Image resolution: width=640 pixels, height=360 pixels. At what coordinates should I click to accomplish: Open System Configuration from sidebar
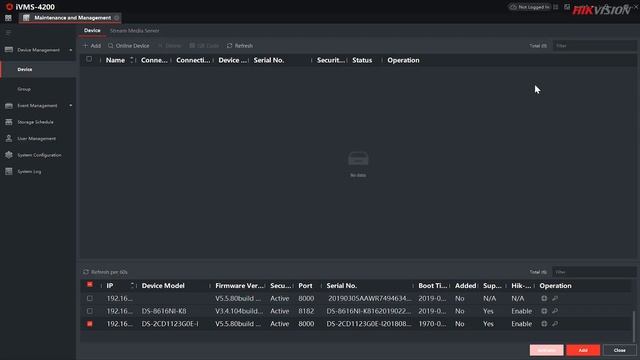coord(40,155)
